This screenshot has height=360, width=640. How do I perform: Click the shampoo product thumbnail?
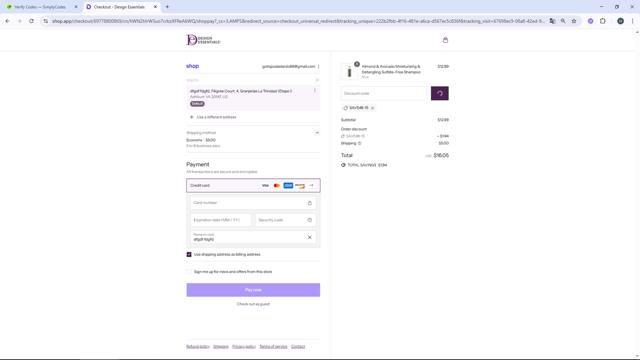[349, 72]
